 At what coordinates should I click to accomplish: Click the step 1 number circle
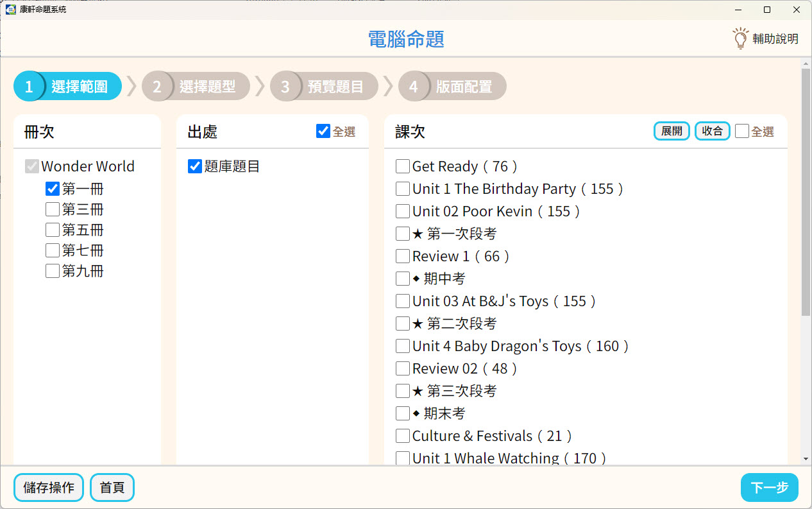pos(29,87)
